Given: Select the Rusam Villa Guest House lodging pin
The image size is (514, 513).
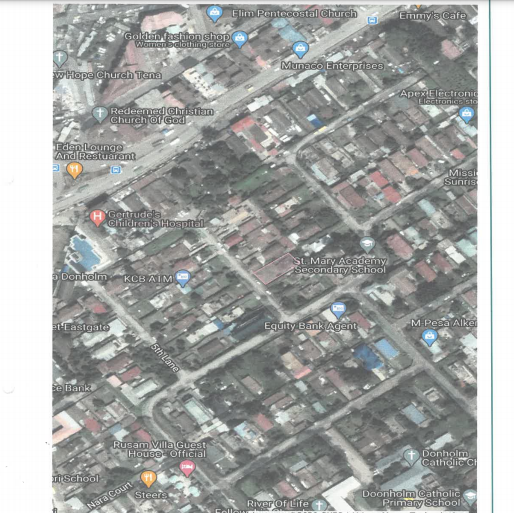Looking at the screenshot, I should pos(187,468).
